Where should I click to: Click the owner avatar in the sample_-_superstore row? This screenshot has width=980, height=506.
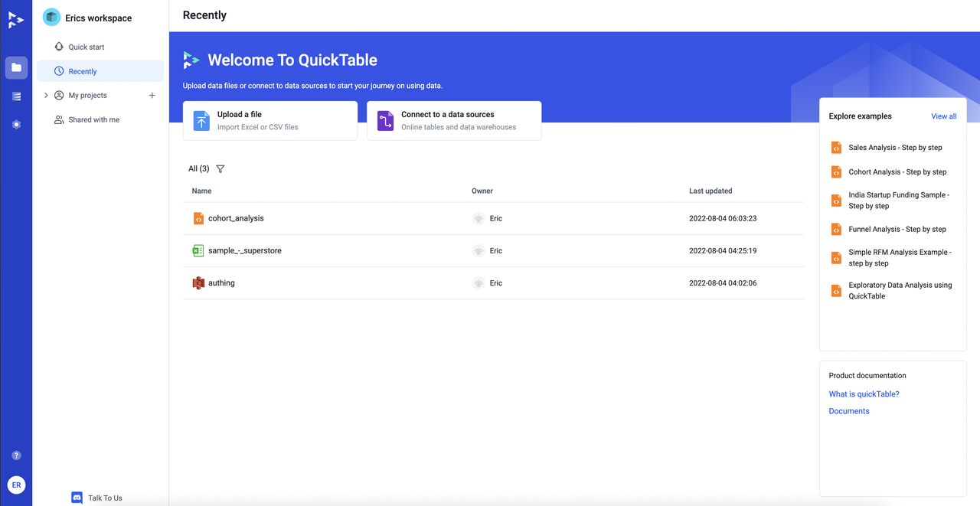click(x=479, y=250)
